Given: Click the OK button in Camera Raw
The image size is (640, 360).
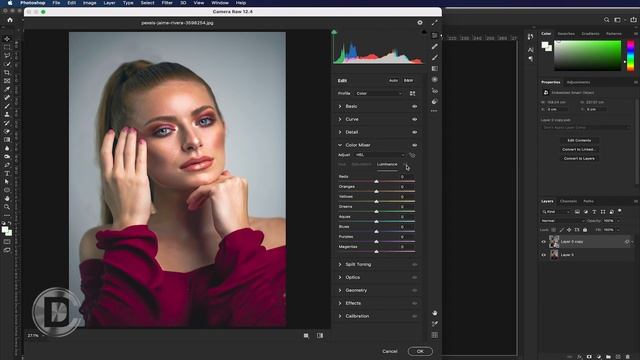Looking at the screenshot, I should [x=420, y=351].
